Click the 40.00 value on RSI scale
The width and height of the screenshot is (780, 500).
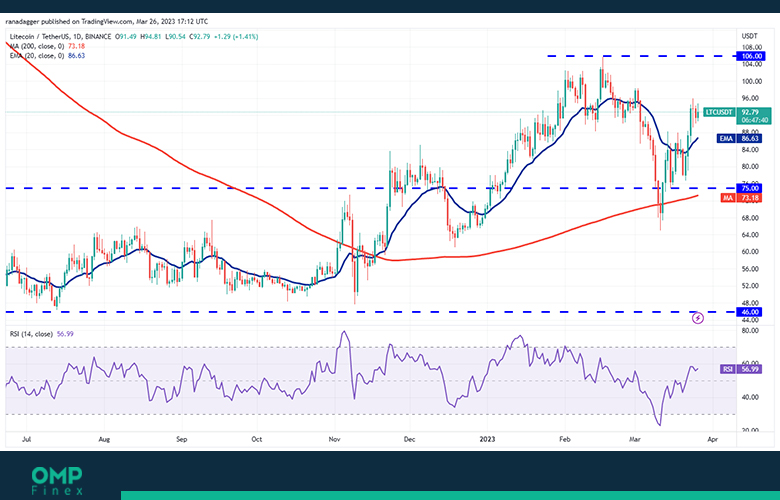point(752,398)
